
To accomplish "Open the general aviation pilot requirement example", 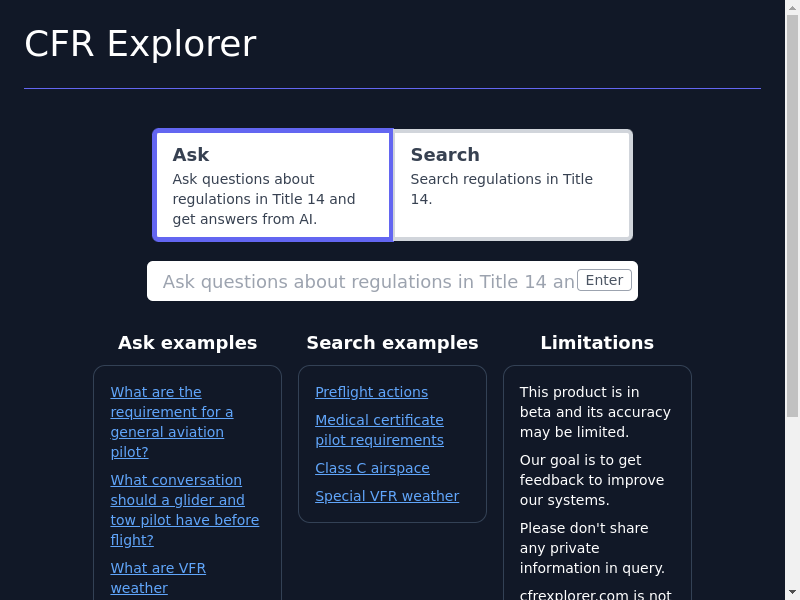I will (x=171, y=422).
